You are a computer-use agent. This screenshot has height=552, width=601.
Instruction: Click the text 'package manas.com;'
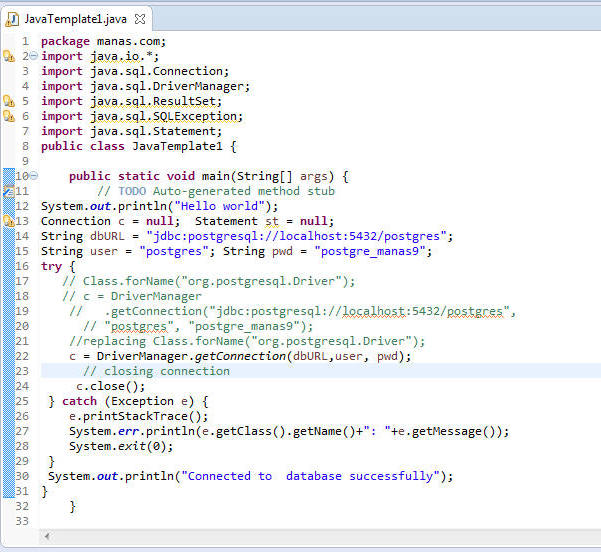[x=103, y=41]
